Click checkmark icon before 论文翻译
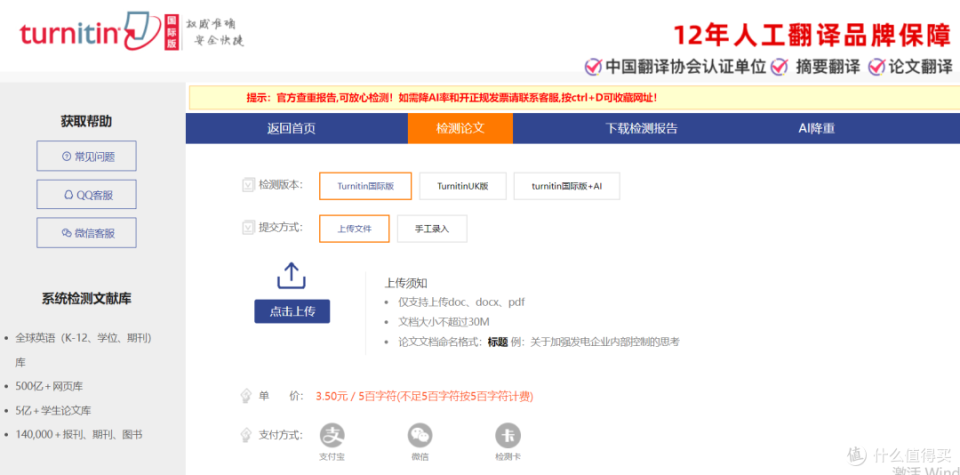This screenshot has width=960, height=475. [877, 66]
